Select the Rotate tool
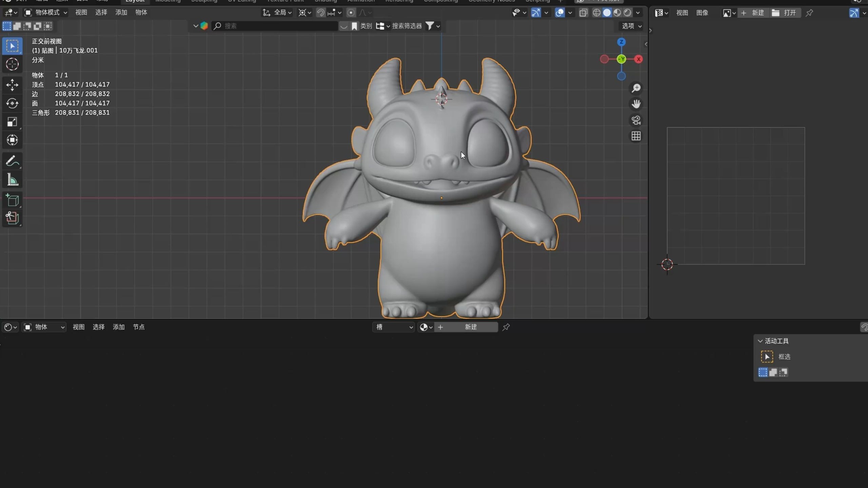 point(12,103)
